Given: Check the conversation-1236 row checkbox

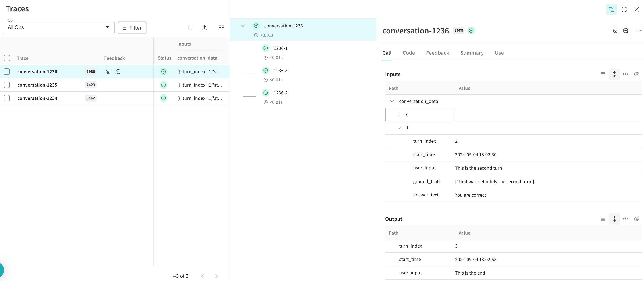Looking at the screenshot, I should pos(7,72).
